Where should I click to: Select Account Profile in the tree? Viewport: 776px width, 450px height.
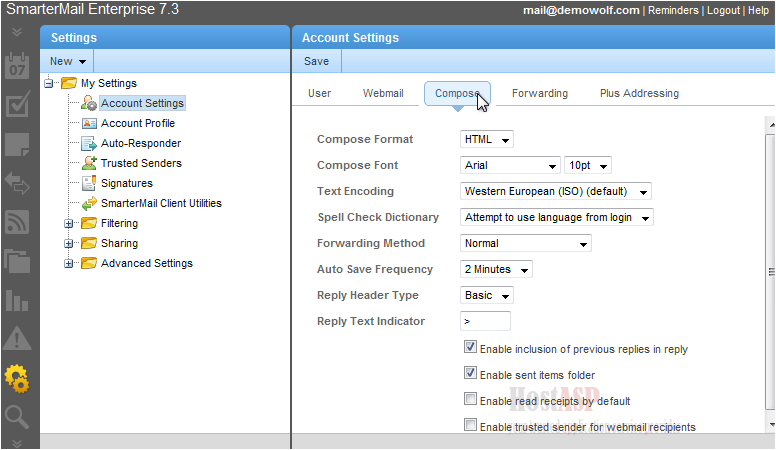pos(138,123)
